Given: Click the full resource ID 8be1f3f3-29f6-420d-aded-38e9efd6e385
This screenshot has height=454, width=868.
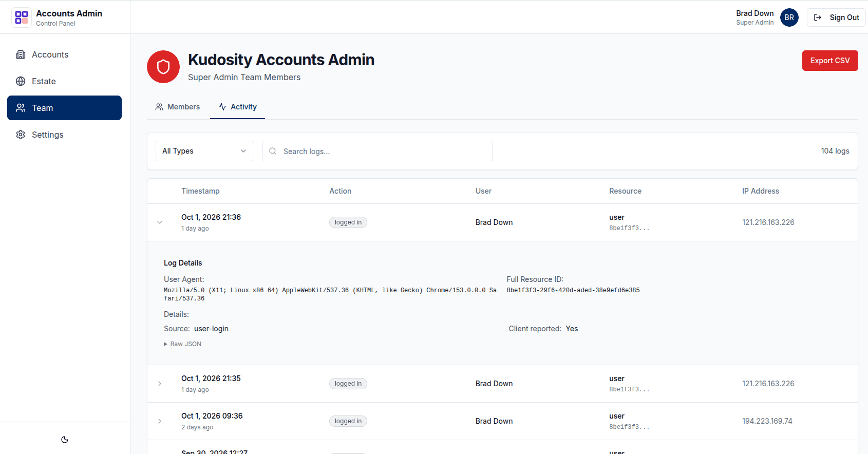Looking at the screenshot, I should click(573, 290).
